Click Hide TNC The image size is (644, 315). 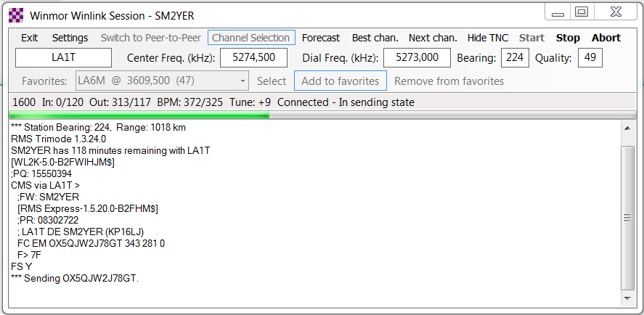488,38
